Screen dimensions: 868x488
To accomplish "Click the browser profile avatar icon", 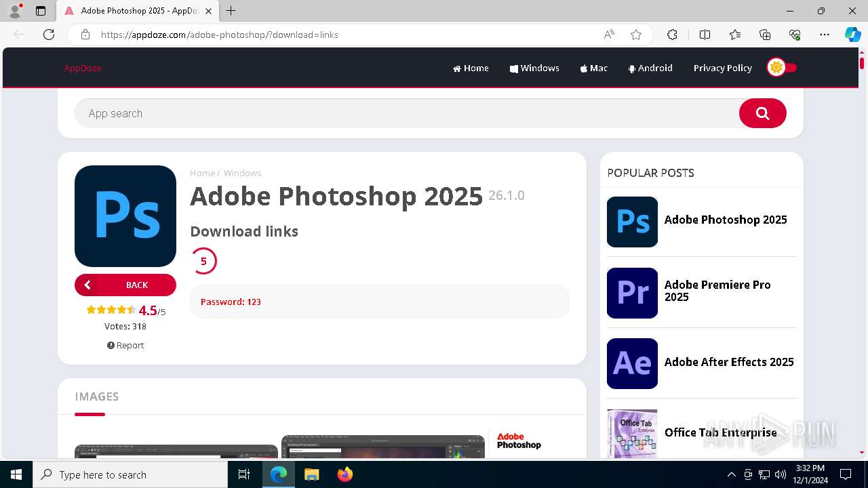I will click(14, 10).
